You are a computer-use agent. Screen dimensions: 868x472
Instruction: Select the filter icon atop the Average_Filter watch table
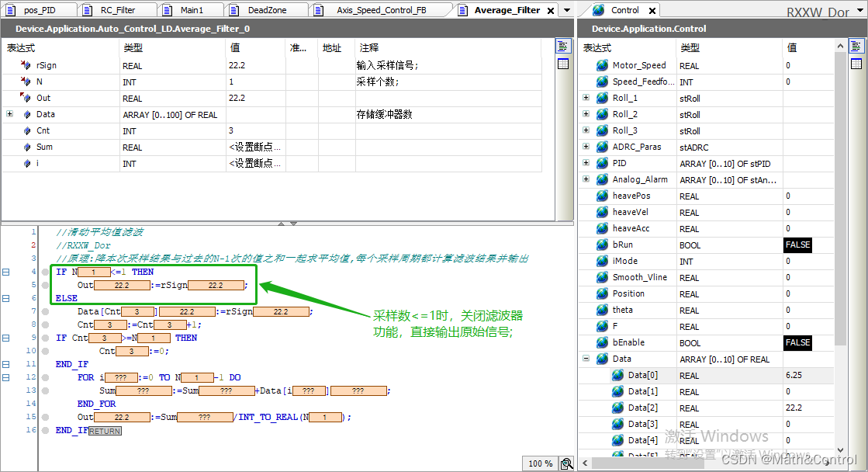563,45
